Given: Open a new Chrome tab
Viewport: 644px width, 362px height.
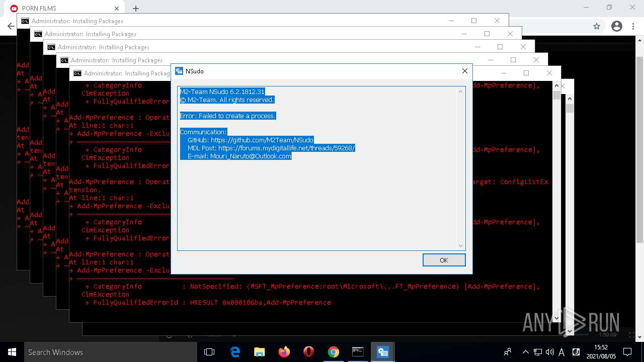Looking at the screenshot, I should [x=136, y=8].
